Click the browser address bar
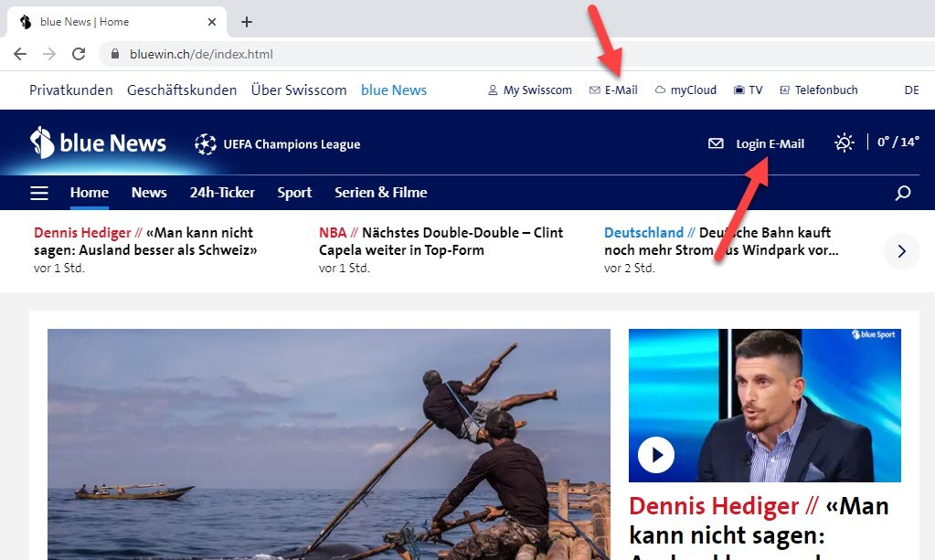The width and height of the screenshot is (935, 560). (x=457, y=54)
